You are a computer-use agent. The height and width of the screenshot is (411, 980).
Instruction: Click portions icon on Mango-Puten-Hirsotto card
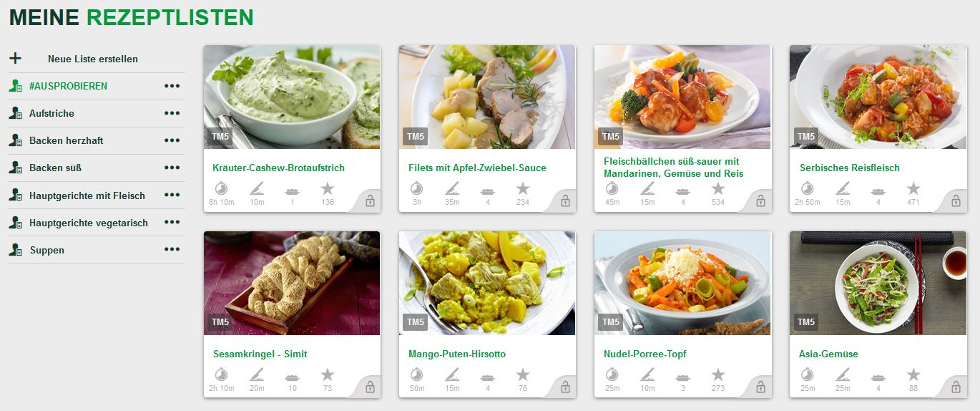pyautogui.click(x=487, y=377)
